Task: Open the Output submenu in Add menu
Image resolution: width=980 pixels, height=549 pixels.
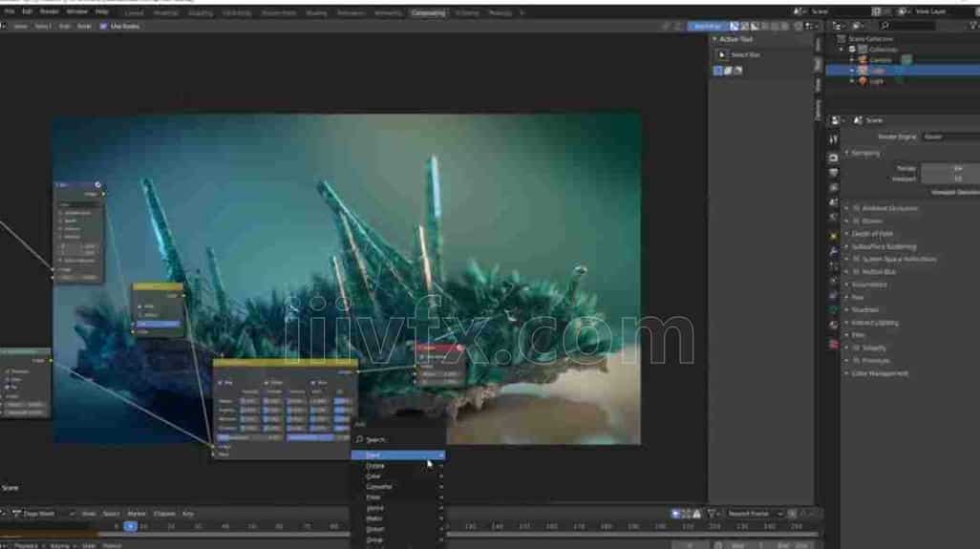Action: click(x=397, y=466)
